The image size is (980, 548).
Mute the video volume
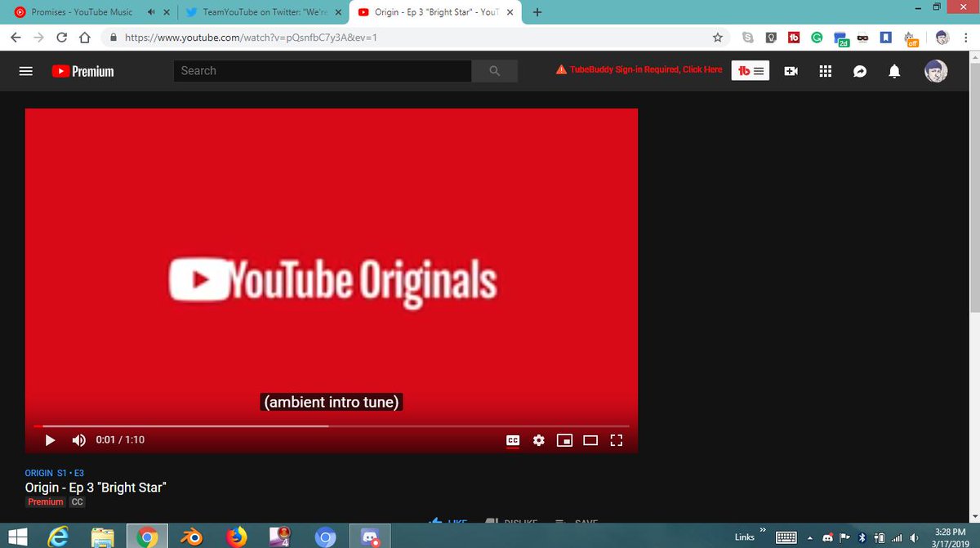[x=78, y=440]
